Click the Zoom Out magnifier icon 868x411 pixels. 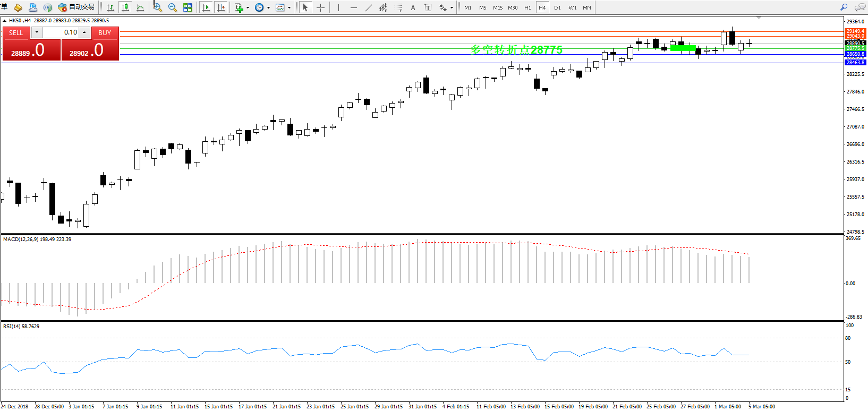pyautogui.click(x=172, y=7)
